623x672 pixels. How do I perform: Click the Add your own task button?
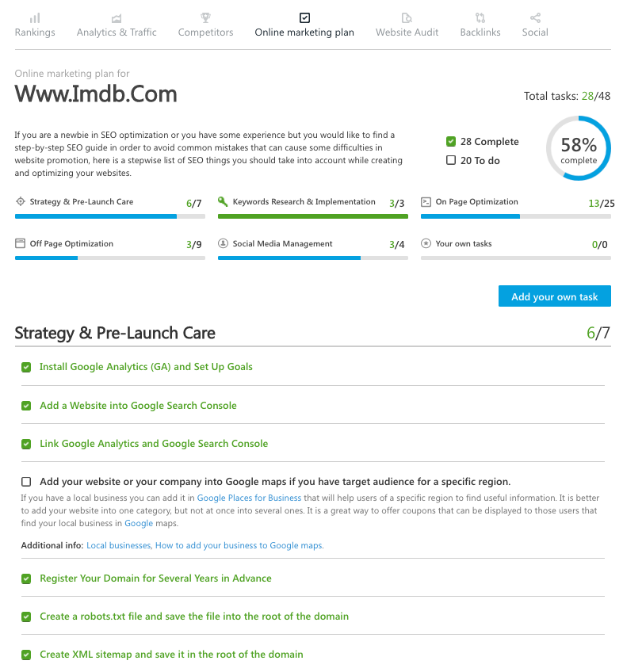pos(554,296)
